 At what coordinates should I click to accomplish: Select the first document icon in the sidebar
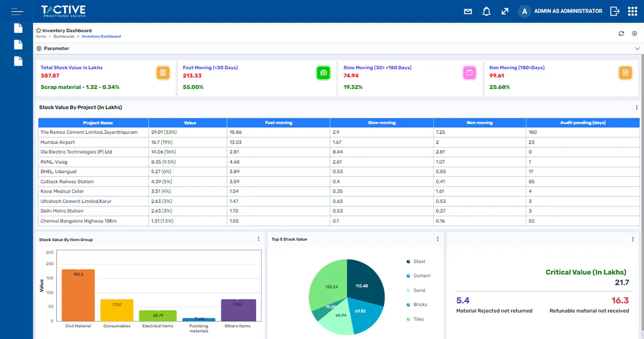(18, 28)
